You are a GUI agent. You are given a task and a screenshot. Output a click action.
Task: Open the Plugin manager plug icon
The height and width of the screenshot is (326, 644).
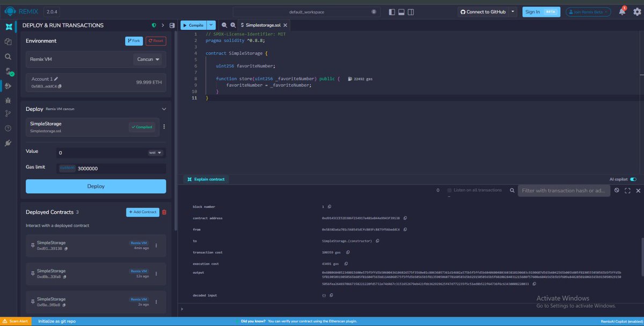(x=8, y=143)
